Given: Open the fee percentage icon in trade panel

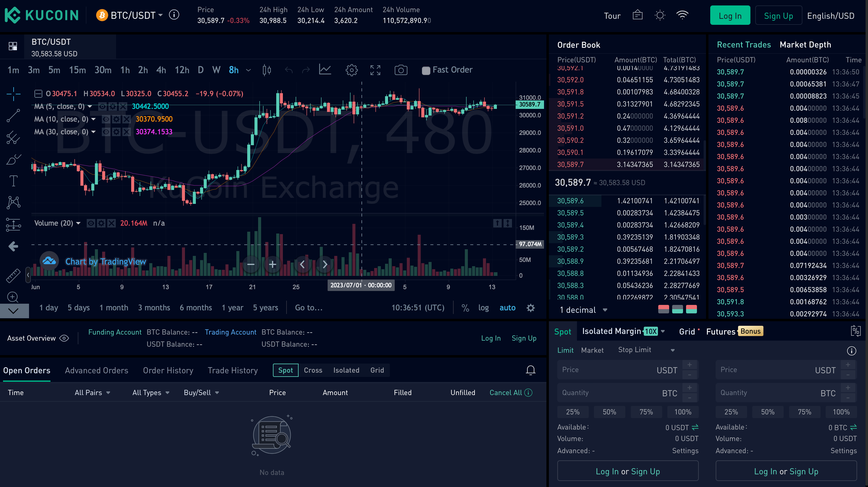Looking at the screenshot, I should click(856, 331).
